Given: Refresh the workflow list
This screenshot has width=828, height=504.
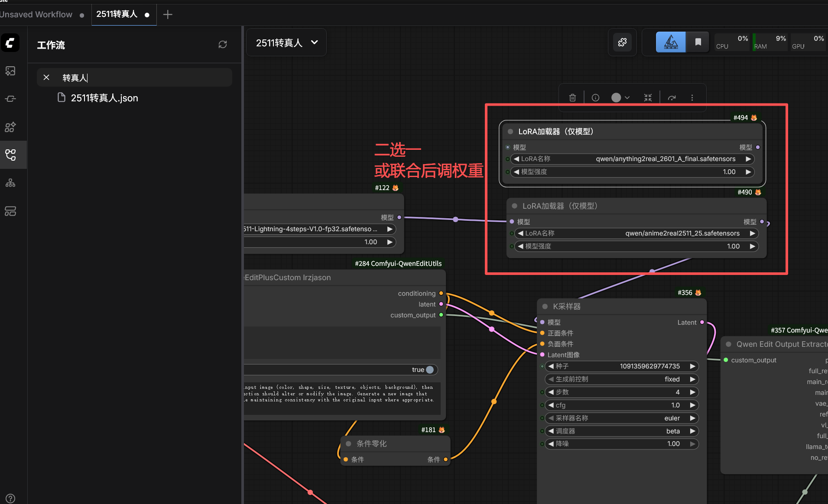Looking at the screenshot, I should tap(223, 45).
